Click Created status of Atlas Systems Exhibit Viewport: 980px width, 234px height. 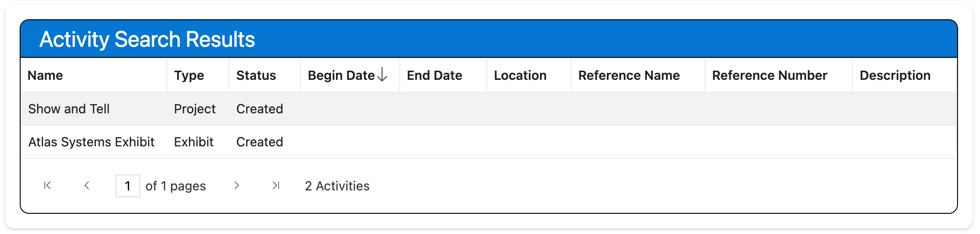[259, 142]
